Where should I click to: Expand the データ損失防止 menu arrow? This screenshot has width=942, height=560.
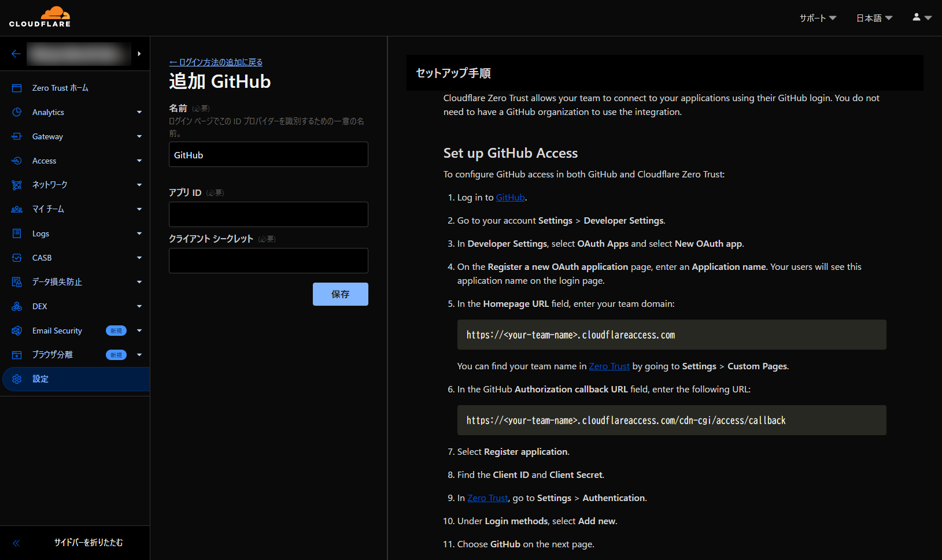pyautogui.click(x=139, y=282)
